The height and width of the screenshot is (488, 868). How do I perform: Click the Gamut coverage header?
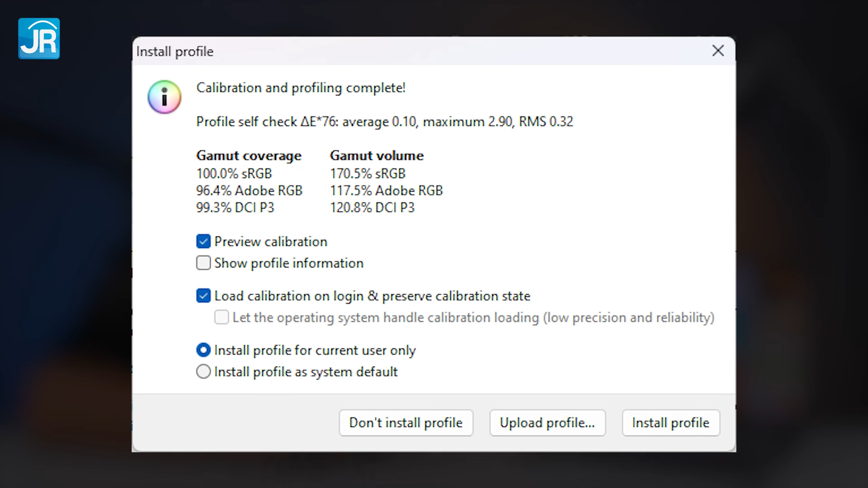pos(249,155)
